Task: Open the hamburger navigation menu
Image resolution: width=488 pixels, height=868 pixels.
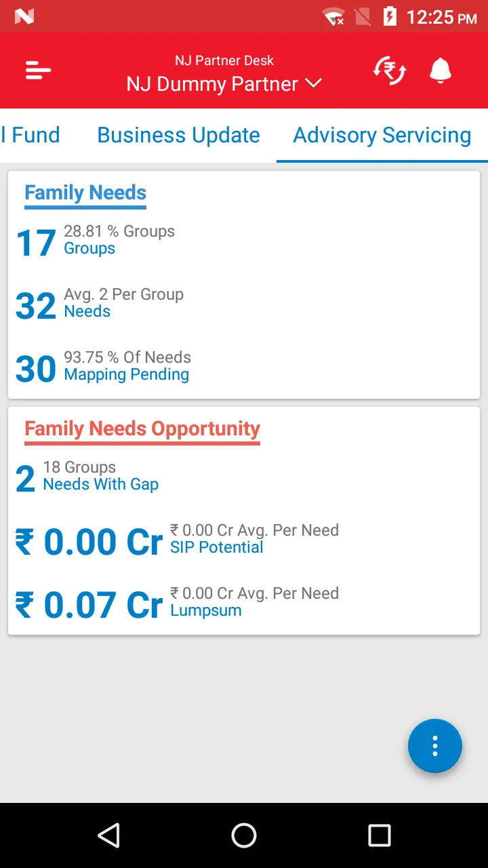Action: [x=39, y=71]
